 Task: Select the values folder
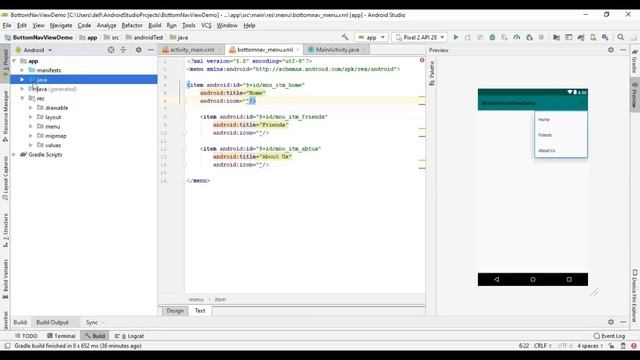coord(53,145)
